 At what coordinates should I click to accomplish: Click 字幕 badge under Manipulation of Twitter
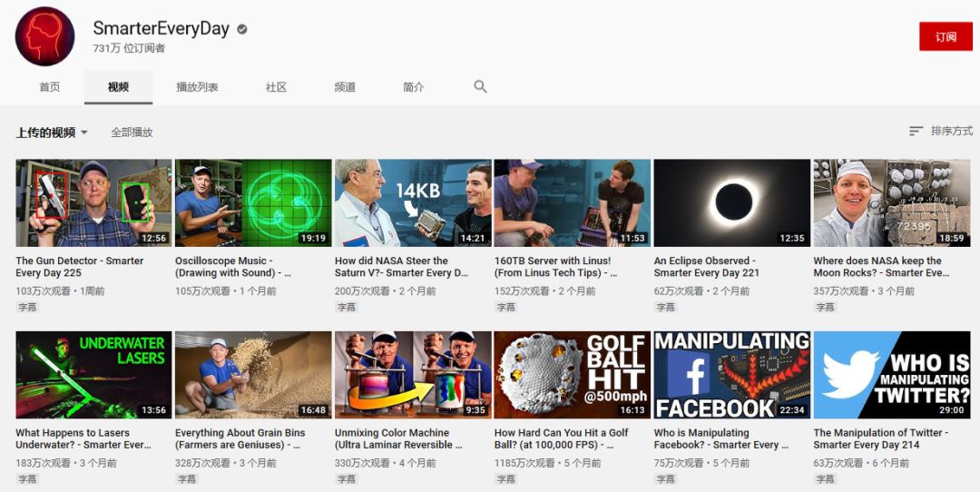(825, 479)
